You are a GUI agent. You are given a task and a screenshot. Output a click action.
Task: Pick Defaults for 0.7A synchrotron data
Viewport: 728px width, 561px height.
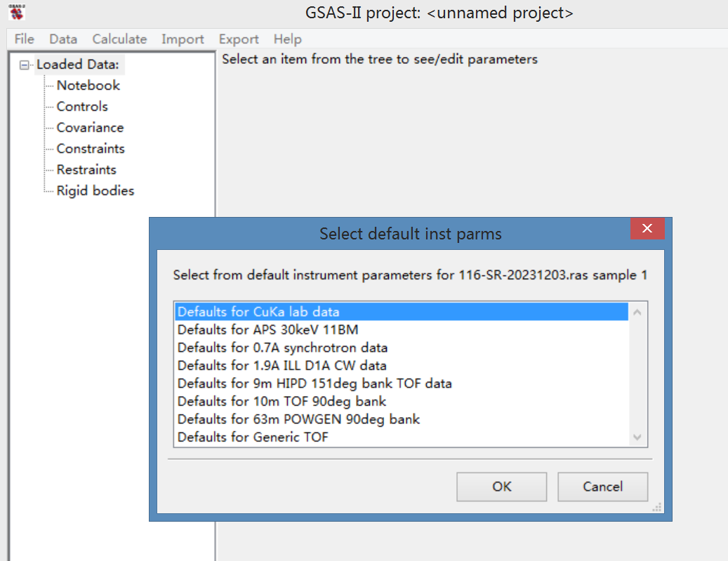[282, 348]
